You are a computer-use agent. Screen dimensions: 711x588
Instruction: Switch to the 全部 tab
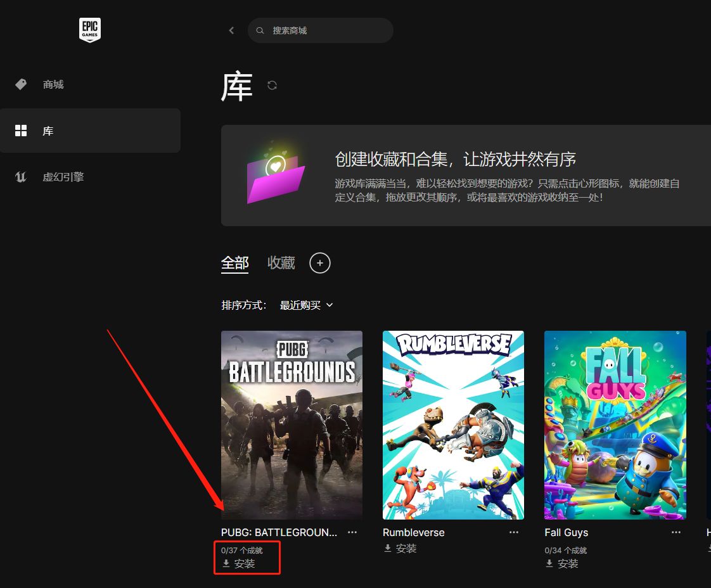235,263
